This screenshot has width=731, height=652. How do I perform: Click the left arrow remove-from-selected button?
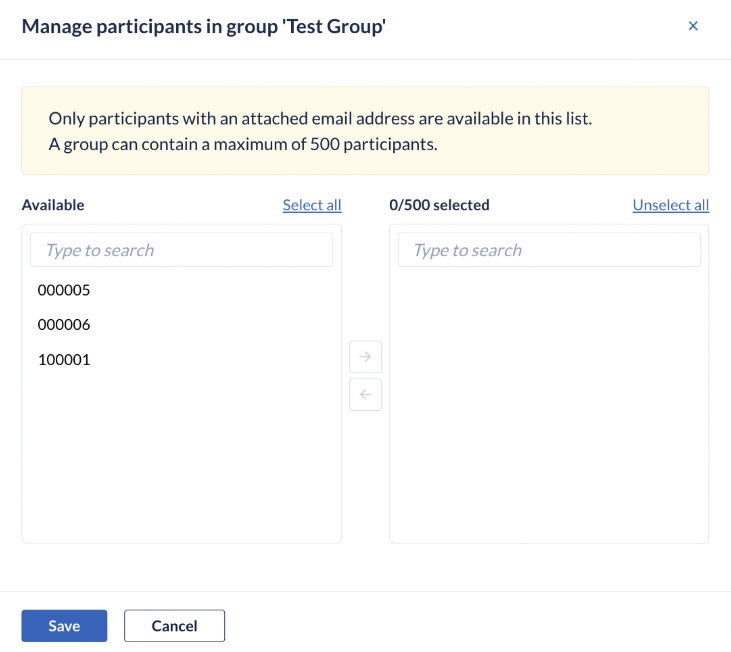[x=366, y=395]
